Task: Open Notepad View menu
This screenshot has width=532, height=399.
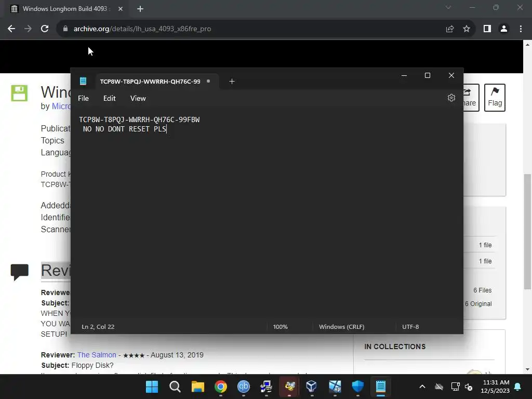Action: pos(138,98)
